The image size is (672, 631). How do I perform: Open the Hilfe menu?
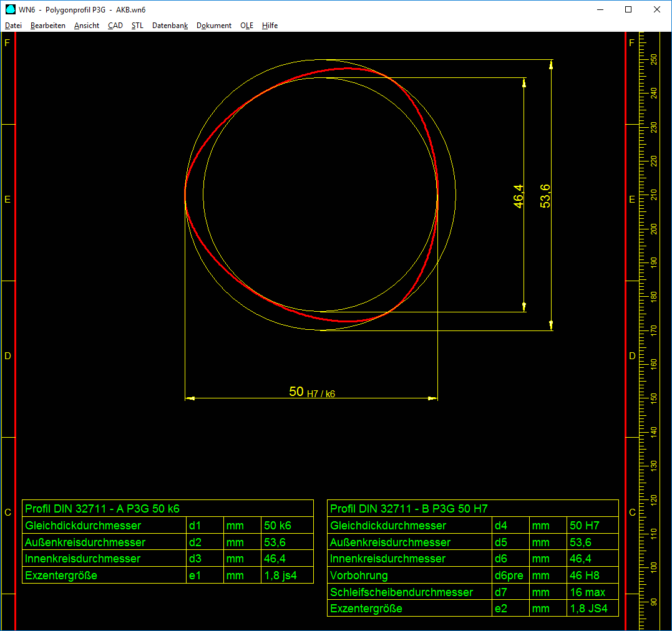270,26
